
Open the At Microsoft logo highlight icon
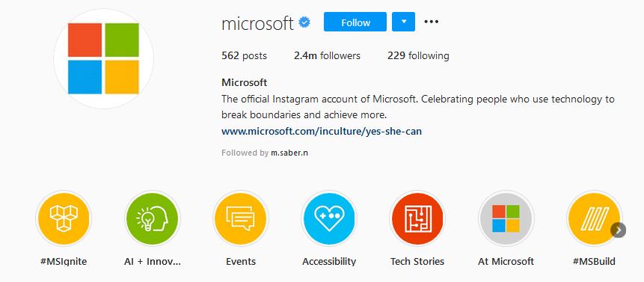click(506, 218)
